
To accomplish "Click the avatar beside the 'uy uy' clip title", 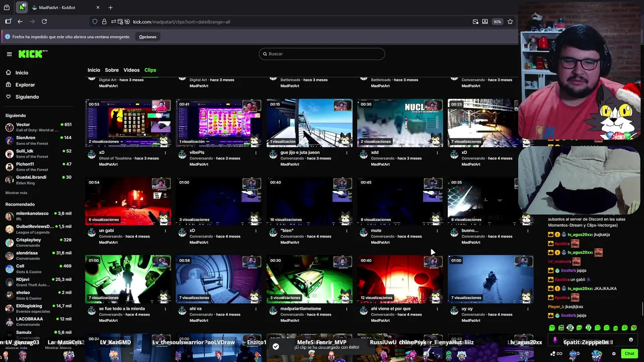I will [454, 310].
